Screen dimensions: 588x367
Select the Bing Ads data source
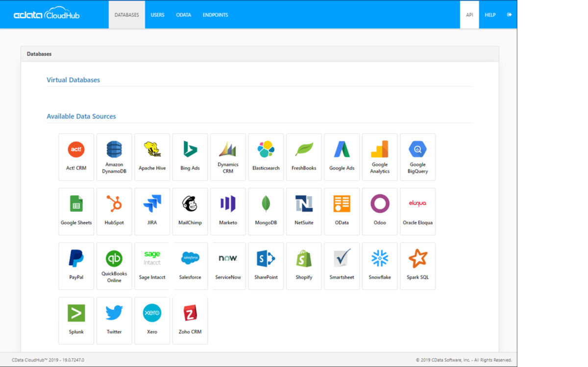[x=190, y=157]
